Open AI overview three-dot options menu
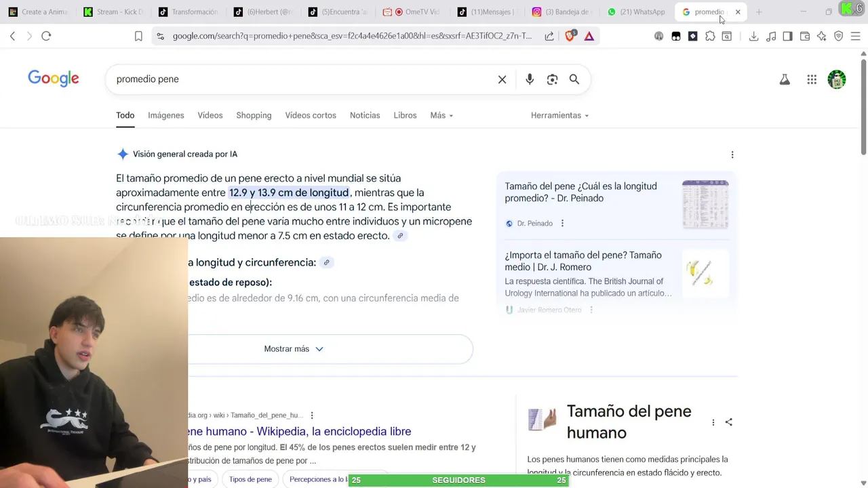The height and width of the screenshot is (488, 868). pyautogui.click(x=732, y=155)
